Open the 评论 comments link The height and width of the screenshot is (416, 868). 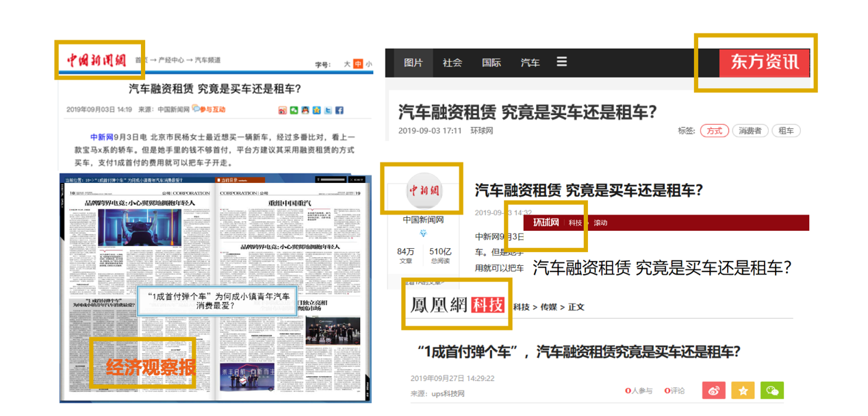point(675,391)
